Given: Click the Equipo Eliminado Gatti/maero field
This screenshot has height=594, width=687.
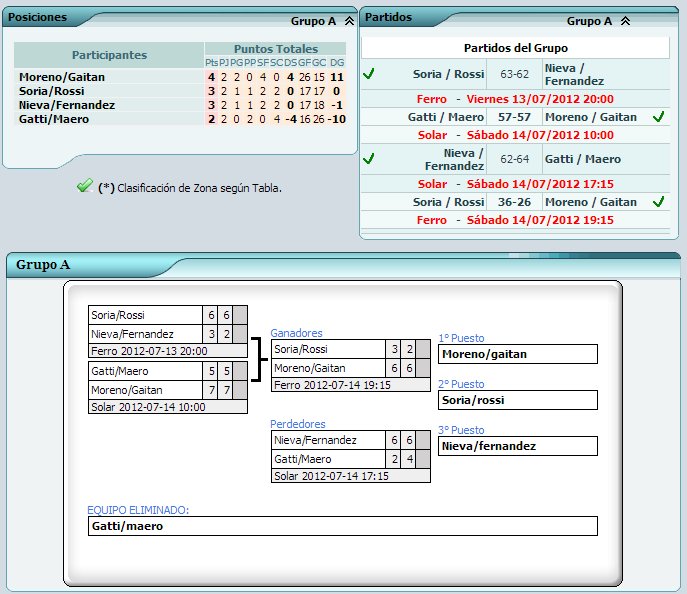Looking at the screenshot, I should tap(342, 526).
